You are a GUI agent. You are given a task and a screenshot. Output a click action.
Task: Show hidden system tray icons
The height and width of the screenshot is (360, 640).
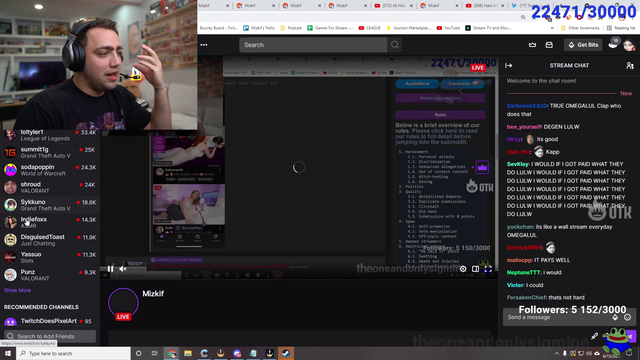[x=557, y=353]
